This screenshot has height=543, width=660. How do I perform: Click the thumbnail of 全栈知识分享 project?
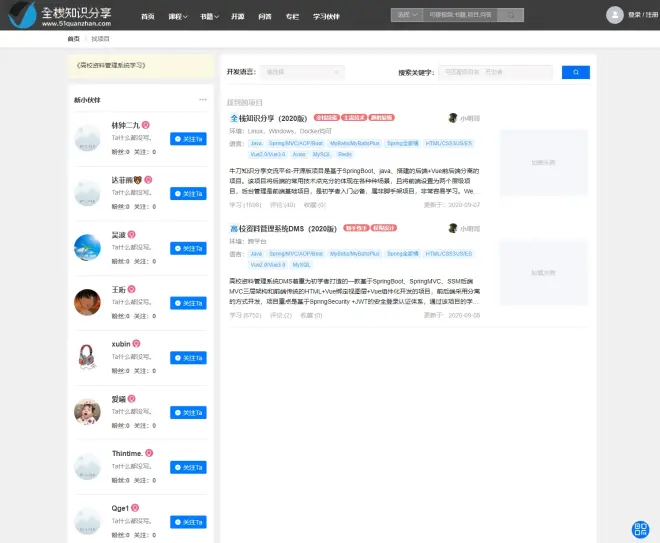pos(543,162)
